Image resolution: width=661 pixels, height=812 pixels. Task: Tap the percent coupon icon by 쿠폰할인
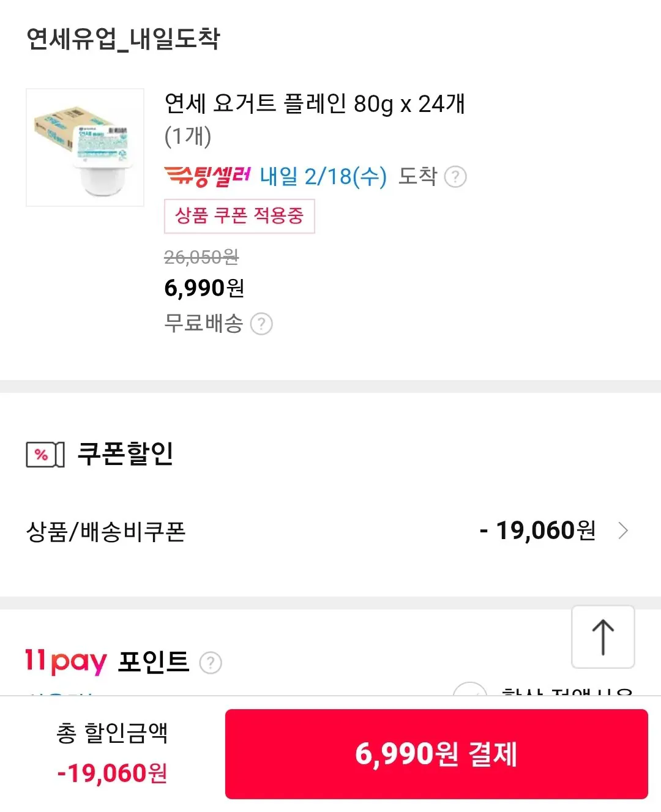45,455
